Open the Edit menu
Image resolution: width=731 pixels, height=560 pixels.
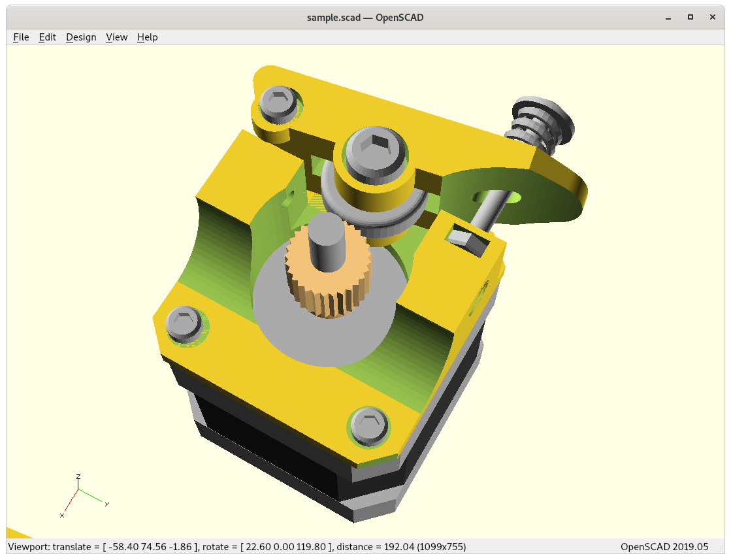point(47,37)
